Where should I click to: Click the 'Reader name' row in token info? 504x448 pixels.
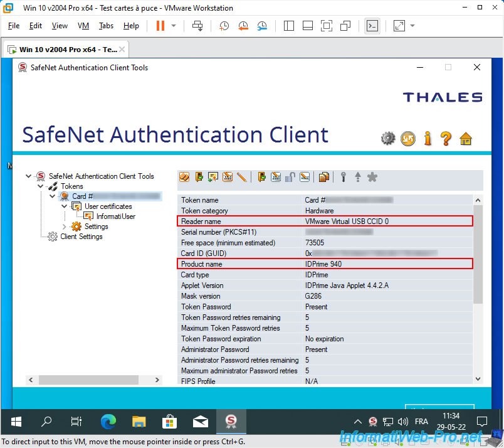tap(325, 221)
